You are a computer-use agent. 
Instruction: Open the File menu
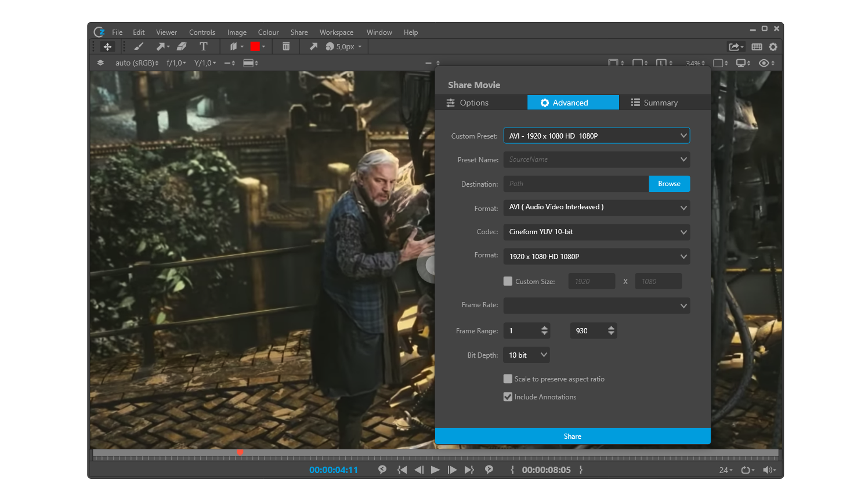tap(117, 32)
